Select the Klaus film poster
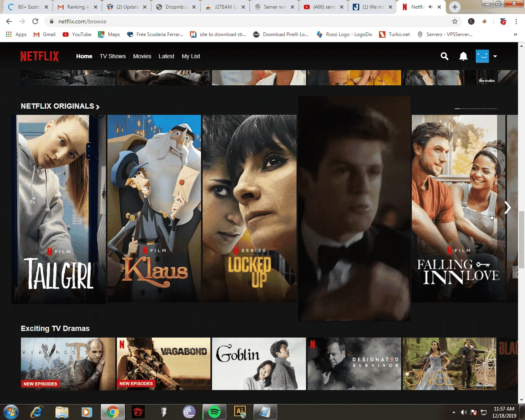 pyautogui.click(x=154, y=208)
